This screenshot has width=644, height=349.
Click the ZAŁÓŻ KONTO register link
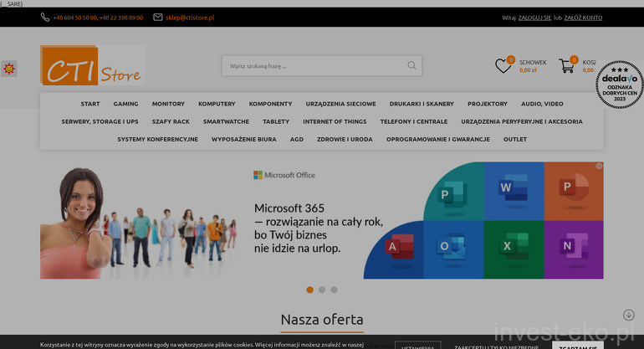click(583, 18)
